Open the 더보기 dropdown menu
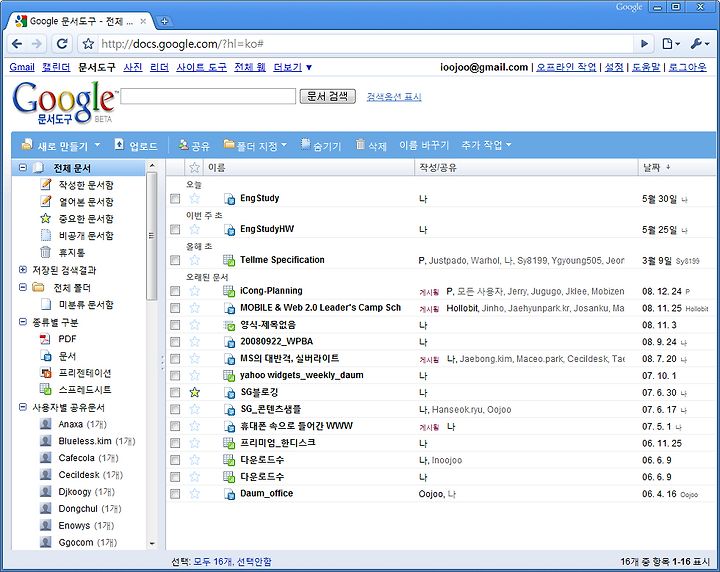Screen dimensions: 720x572 [x=292, y=67]
